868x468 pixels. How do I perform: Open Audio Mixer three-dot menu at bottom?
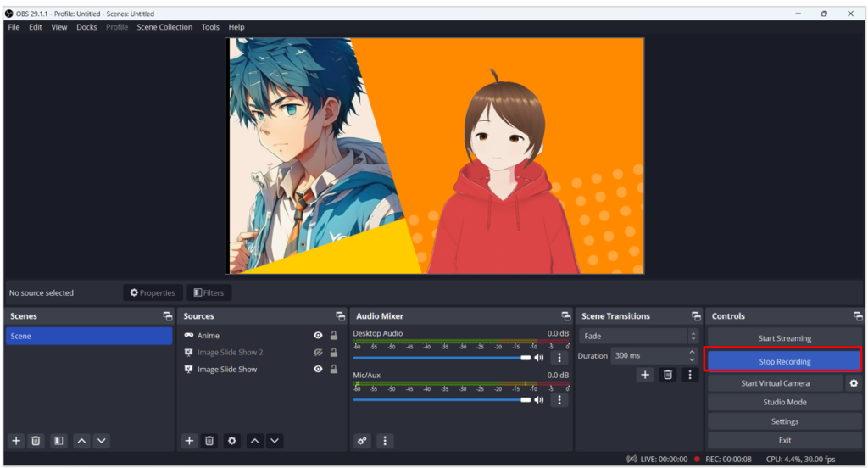point(385,441)
